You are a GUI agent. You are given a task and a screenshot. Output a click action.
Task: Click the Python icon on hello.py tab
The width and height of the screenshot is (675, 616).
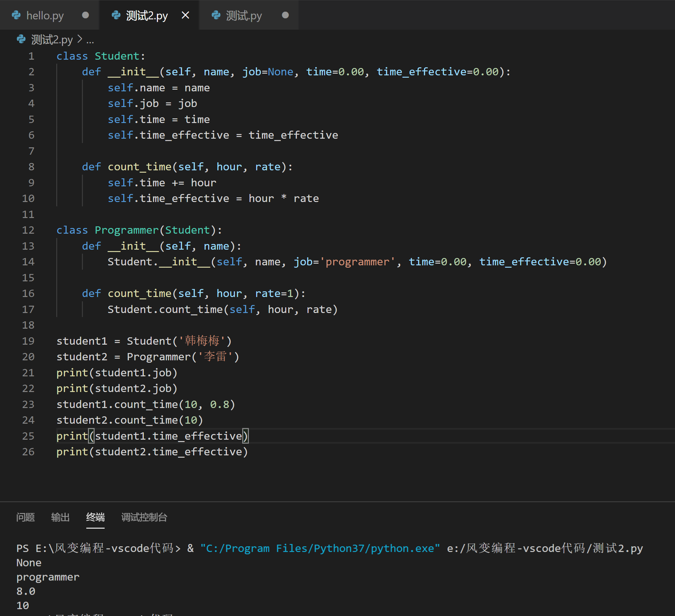(x=16, y=15)
